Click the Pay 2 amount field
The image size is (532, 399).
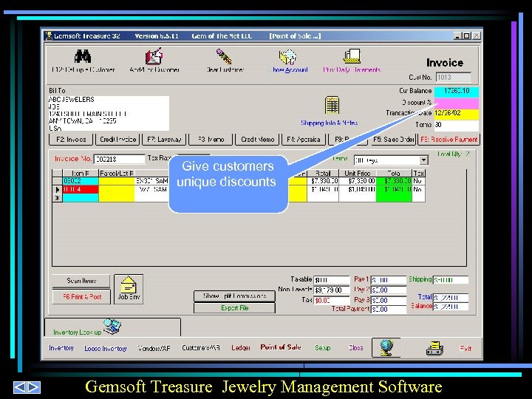[389, 290]
